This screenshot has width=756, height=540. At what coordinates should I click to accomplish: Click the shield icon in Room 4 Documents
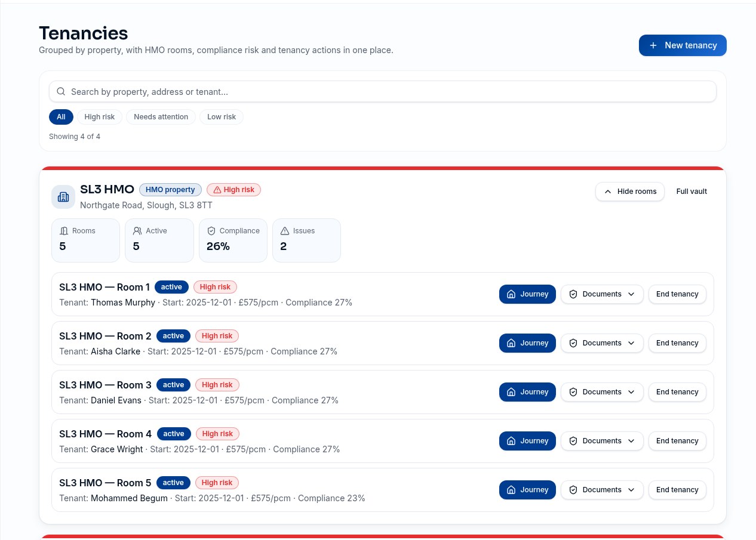(573, 441)
